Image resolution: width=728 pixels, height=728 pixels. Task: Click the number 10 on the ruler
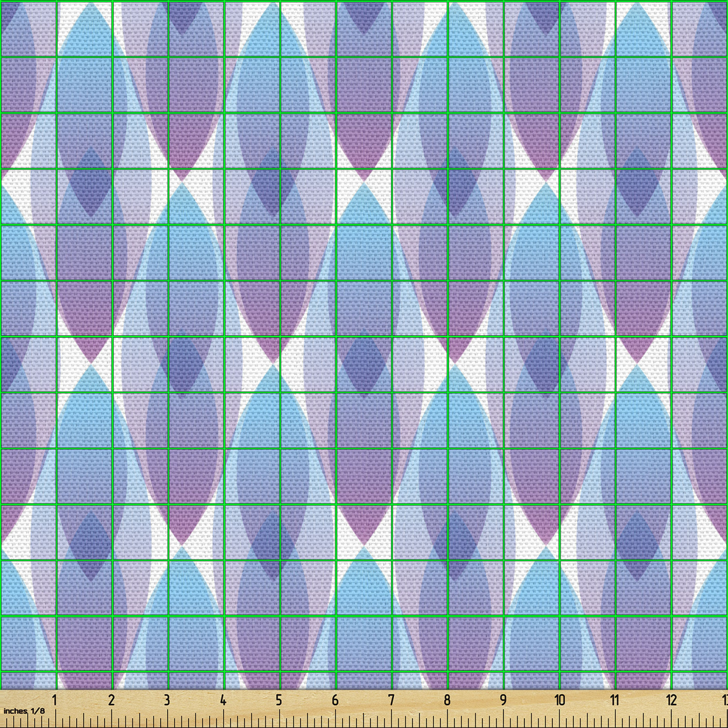click(560, 700)
